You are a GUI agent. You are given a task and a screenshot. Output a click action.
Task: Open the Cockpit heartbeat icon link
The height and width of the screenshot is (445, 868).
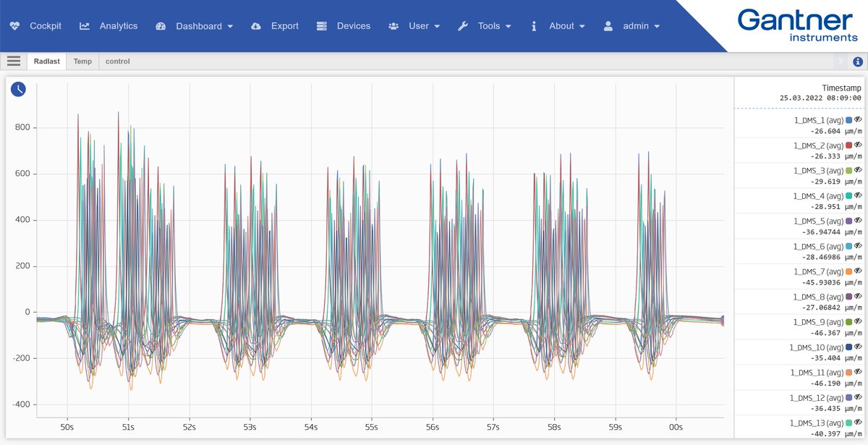[x=15, y=26]
